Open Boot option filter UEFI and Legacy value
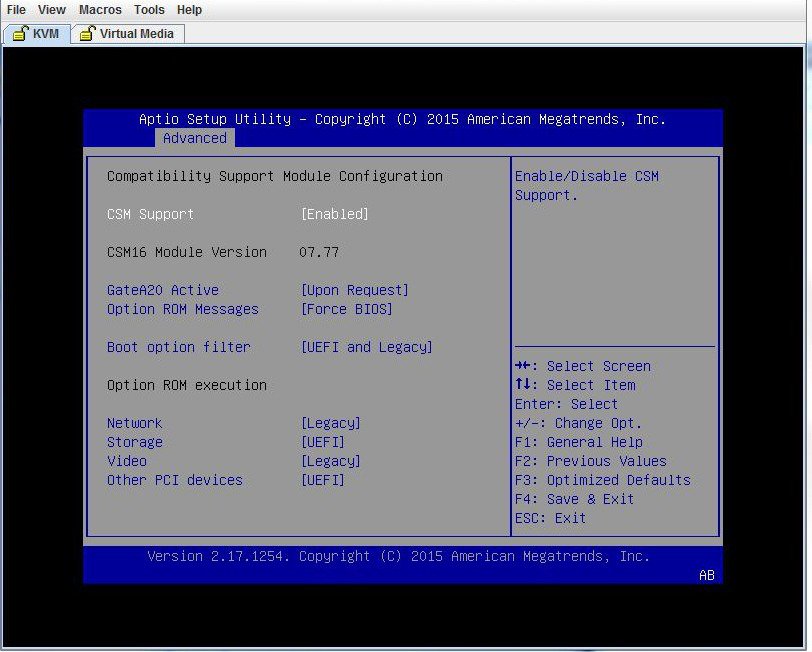 (366, 347)
